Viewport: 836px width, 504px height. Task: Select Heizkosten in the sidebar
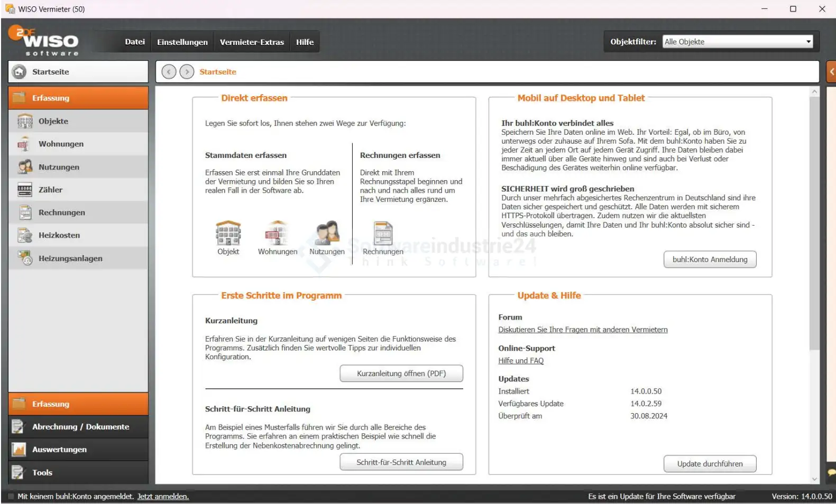click(59, 236)
